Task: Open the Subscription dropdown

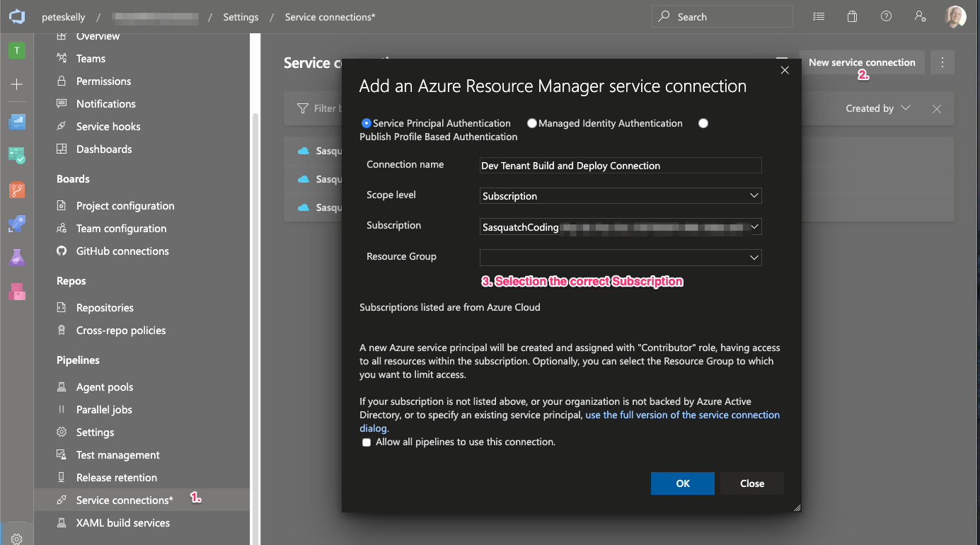Action: coord(621,227)
